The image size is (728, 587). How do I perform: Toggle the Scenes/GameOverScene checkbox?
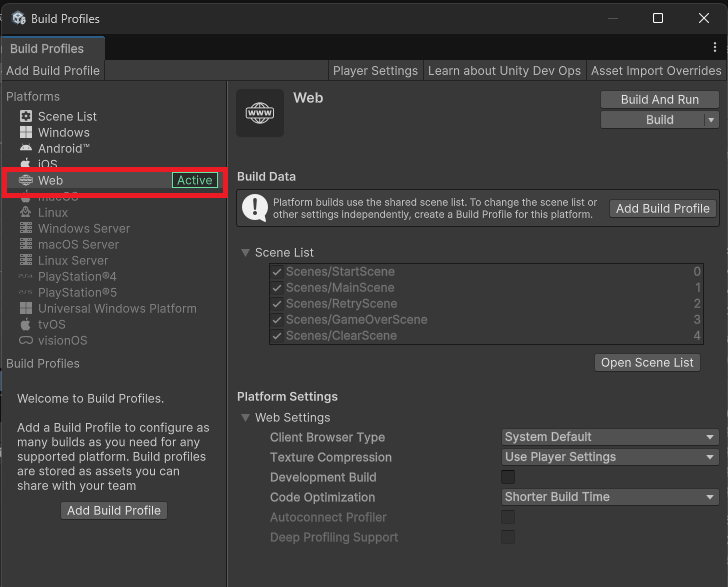[277, 320]
